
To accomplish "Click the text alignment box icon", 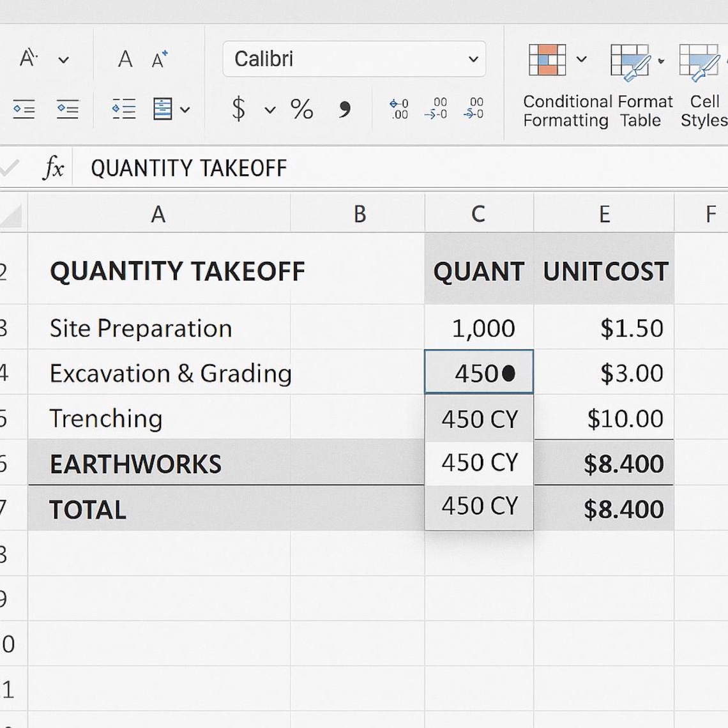I will (162, 109).
